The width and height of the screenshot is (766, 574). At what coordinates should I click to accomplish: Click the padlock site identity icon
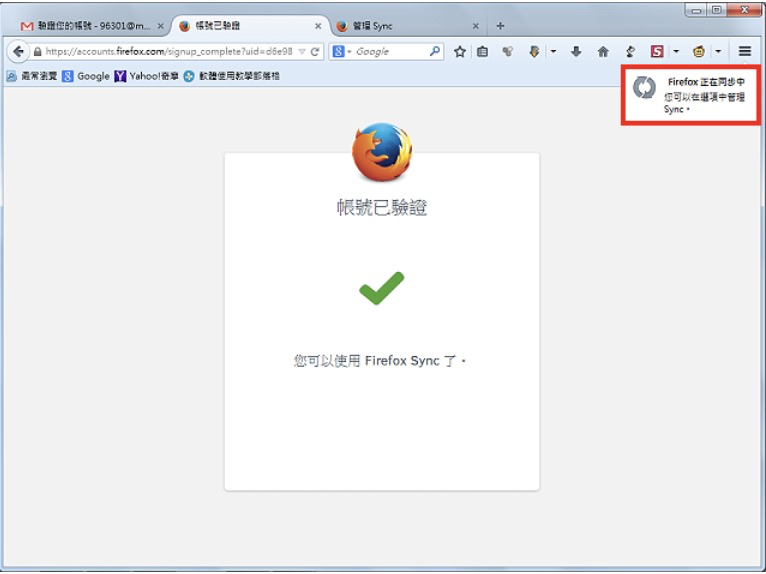pyautogui.click(x=37, y=51)
